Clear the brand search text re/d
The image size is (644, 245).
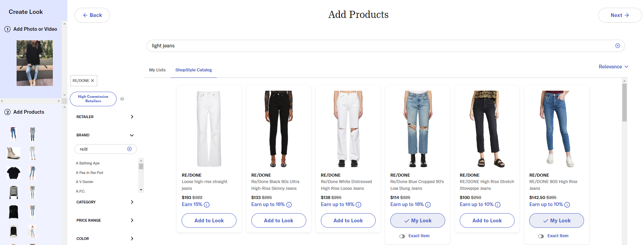129,149
